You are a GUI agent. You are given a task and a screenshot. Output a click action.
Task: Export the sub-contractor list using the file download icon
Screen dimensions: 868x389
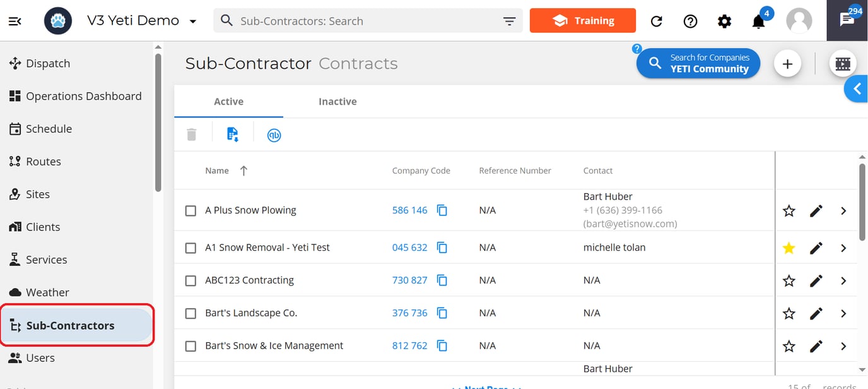233,134
